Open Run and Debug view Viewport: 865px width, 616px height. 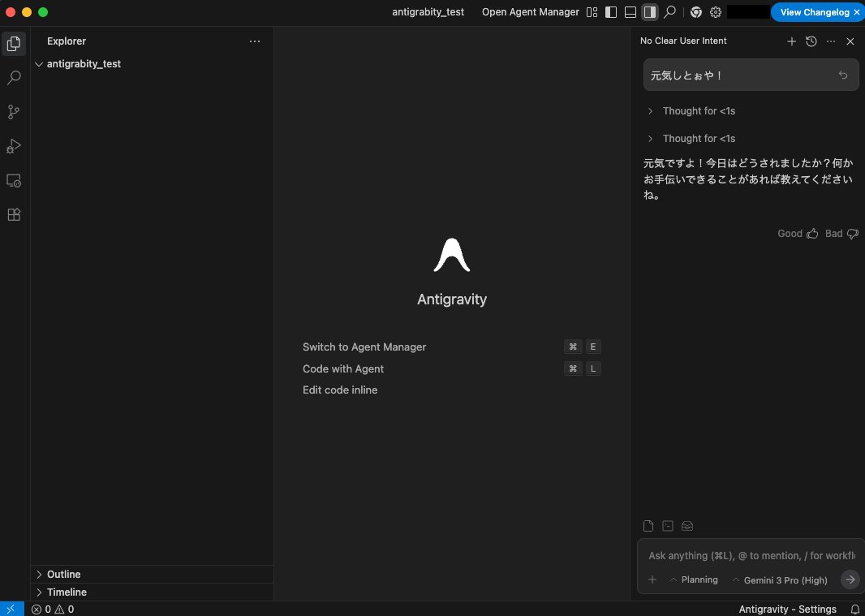coord(14,146)
